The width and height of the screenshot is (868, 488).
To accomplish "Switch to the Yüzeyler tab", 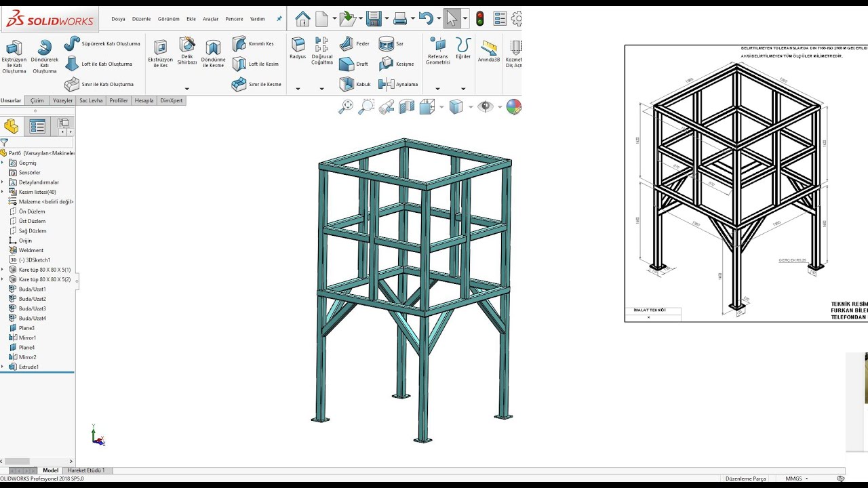I will (x=62, y=100).
